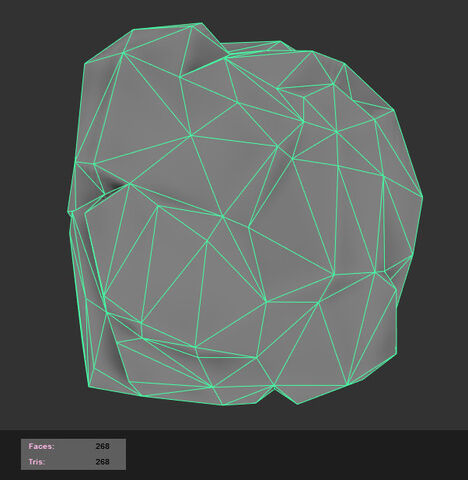This screenshot has width=468, height=480.
Task: Select the Tris count value 268
Action: tap(102, 462)
